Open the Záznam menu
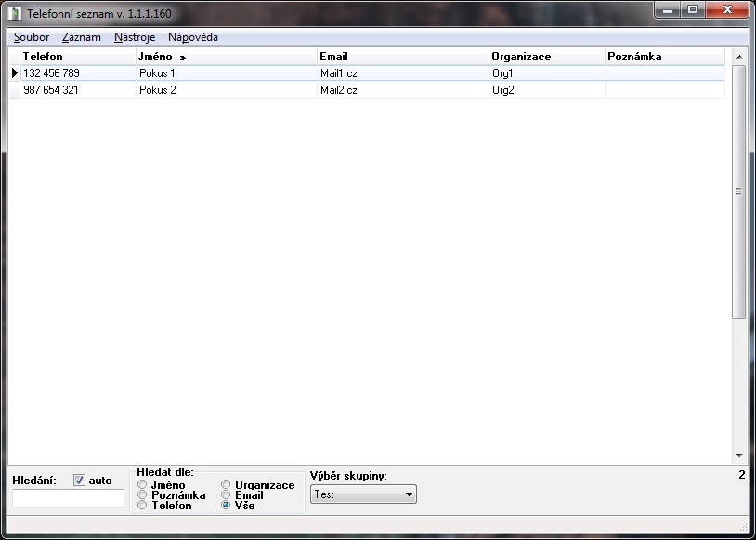756x540 pixels. pyautogui.click(x=82, y=37)
